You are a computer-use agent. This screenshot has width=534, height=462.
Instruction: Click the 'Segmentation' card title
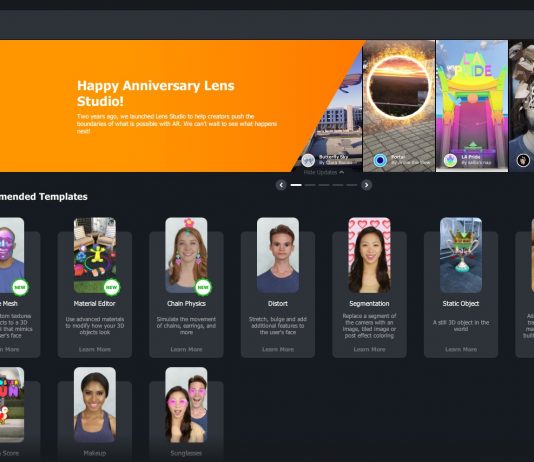[x=370, y=303]
